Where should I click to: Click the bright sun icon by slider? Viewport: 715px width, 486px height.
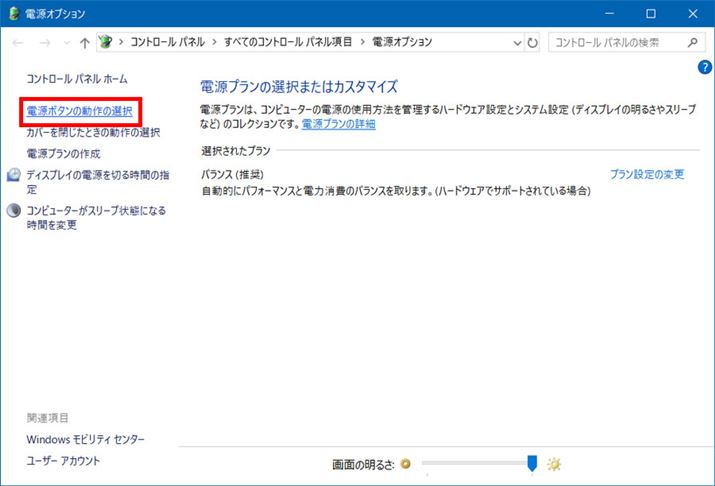coord(554,464)
